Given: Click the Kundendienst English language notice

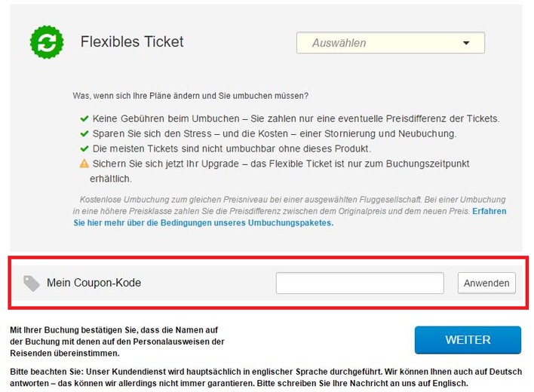Looking at the screenshot, I should click(x=266, y=378).
